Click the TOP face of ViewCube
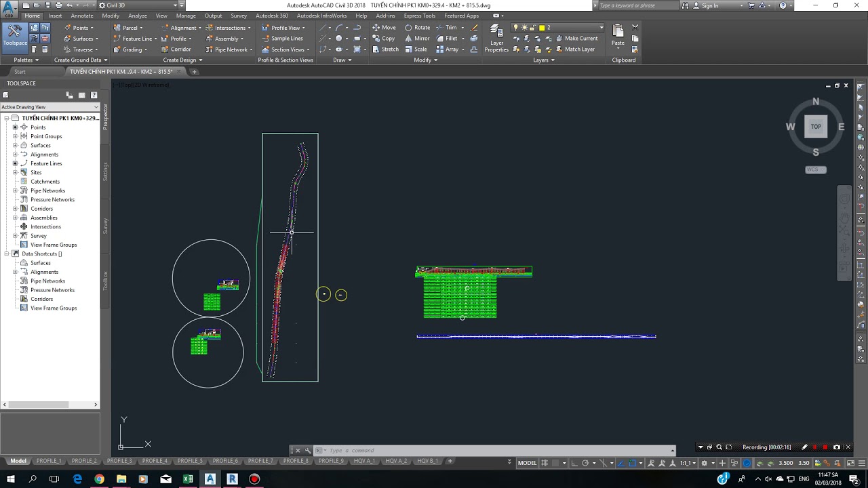 tap(816, 126)
